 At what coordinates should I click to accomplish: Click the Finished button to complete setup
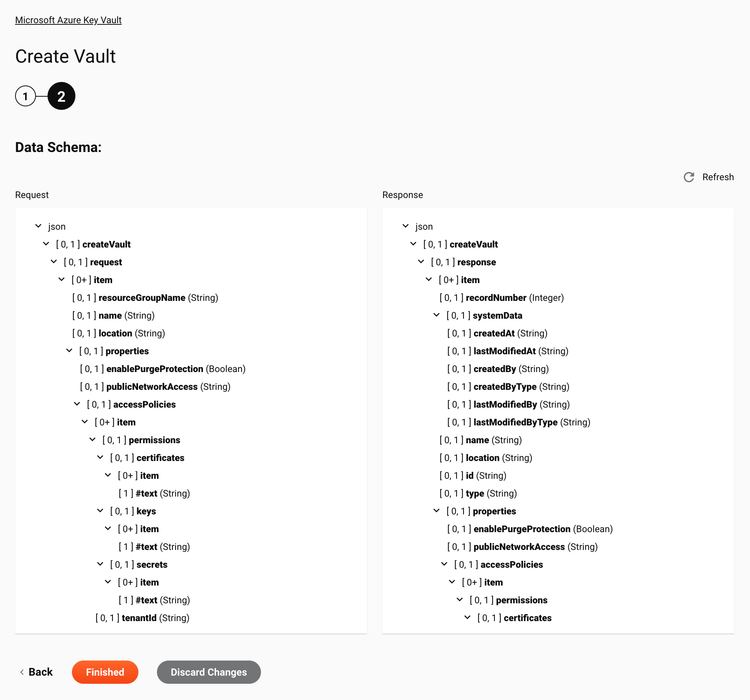point(105,672)
